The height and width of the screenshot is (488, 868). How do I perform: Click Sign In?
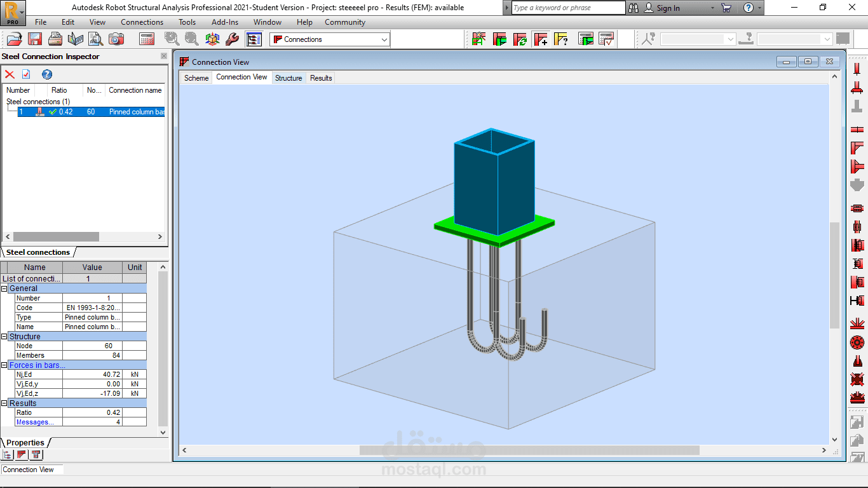point(668,8)
